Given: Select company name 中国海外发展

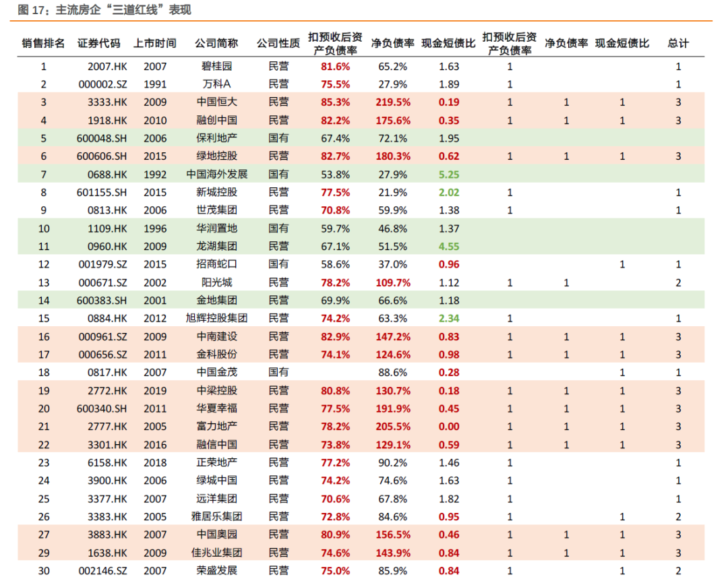Looking at the screenshot, I should tap(217, 175).
